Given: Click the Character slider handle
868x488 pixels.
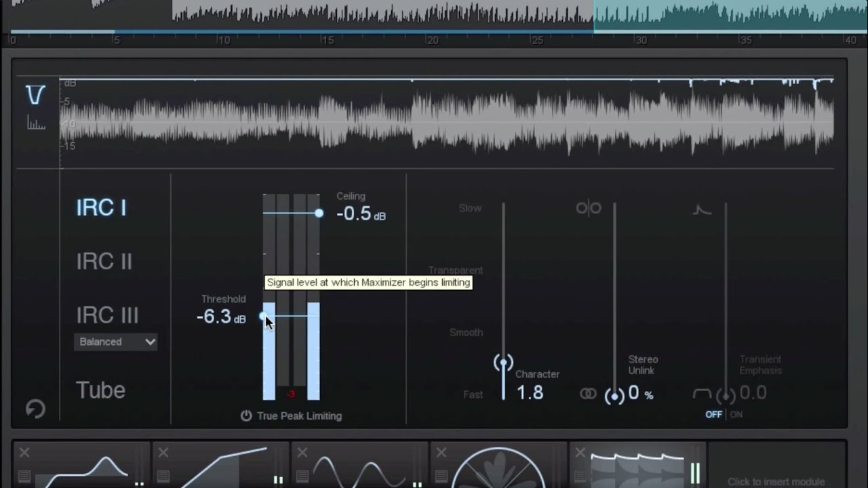Looking at the screenshot, I should [503, 364].
